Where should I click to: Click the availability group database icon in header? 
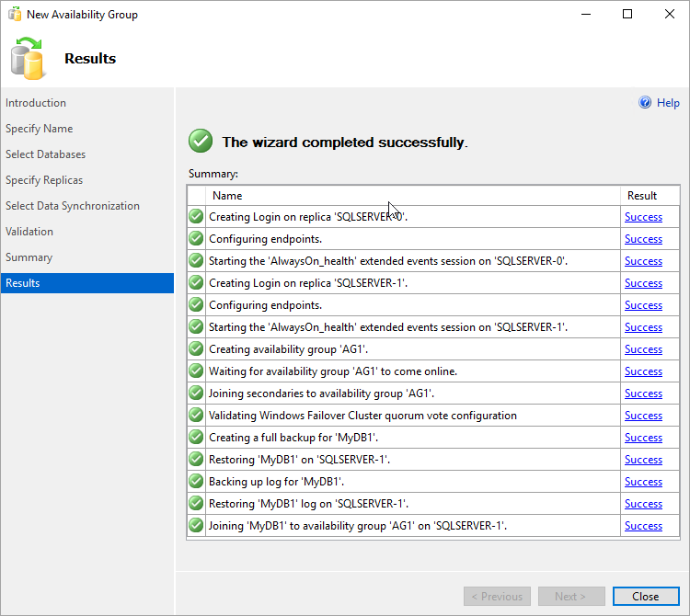[x=28, y=58]
